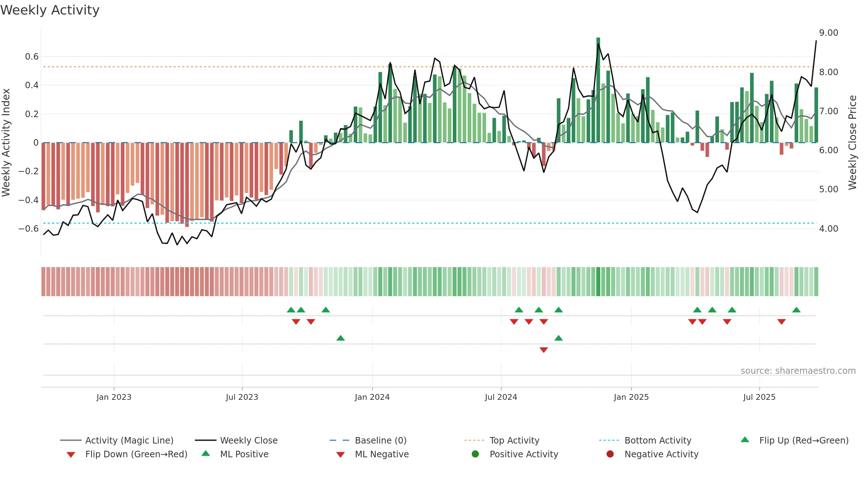The width and height of the screenshot is (868, 488).
Task: Click the lone ML Negative triangle near Sep 2024
Action: pyautogui.click(x=544, y=350)
